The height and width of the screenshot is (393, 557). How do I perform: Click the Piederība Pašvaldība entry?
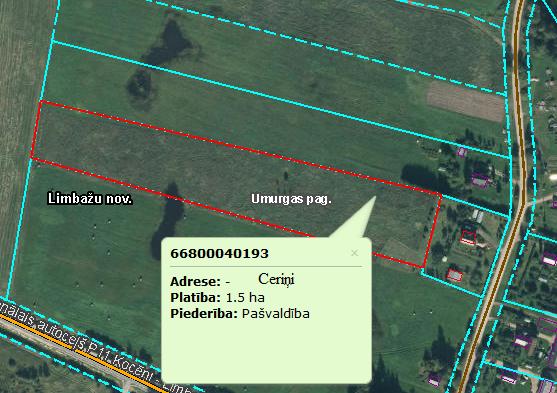point(240,314)
